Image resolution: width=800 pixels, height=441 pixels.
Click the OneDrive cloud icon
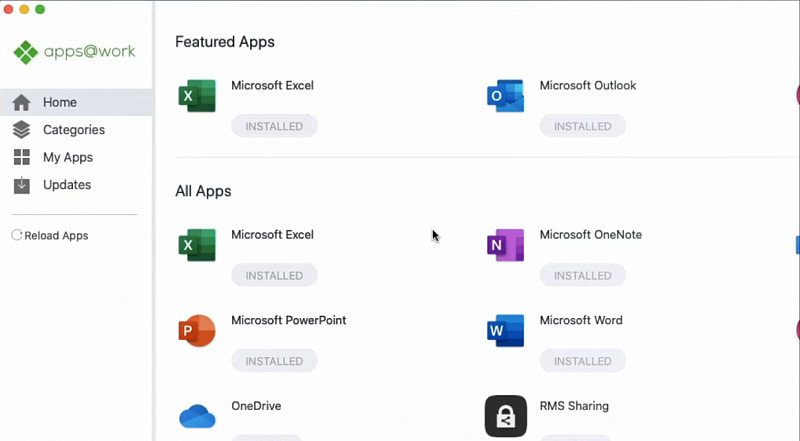[197, 416]
